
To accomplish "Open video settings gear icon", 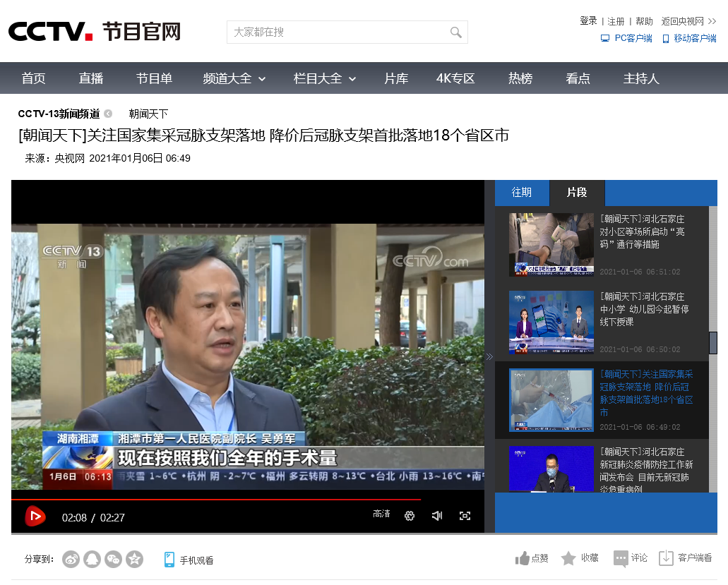I will point(410,516).
